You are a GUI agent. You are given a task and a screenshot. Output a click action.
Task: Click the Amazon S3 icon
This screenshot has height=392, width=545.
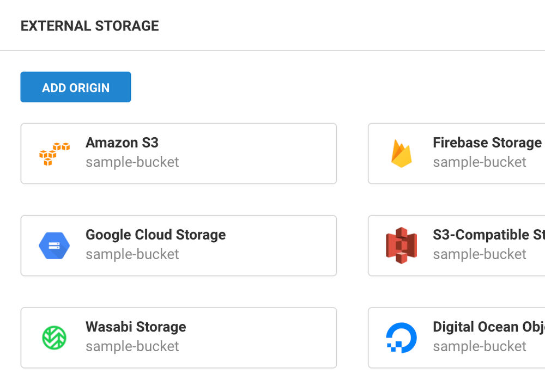click(x=53, y=153)
